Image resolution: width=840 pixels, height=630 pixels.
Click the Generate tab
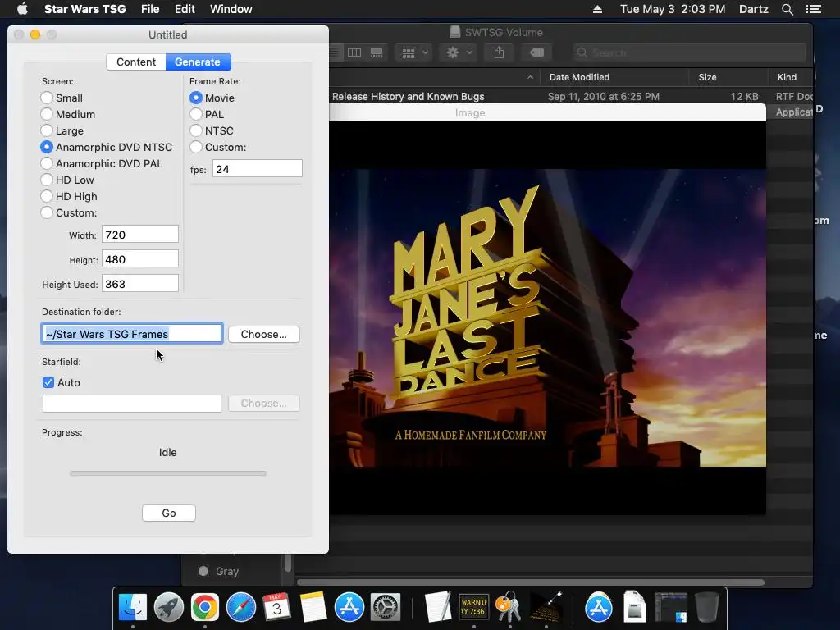click(x=198, y=62)
